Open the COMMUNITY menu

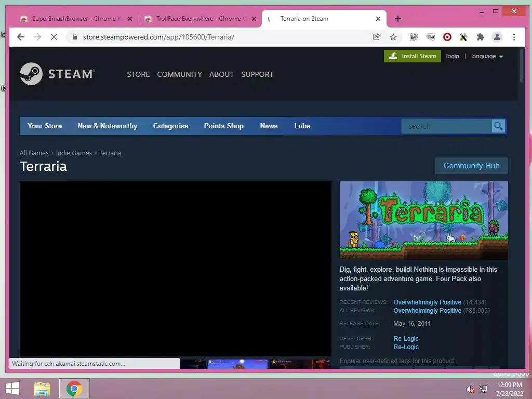click(x=179, y=74)
